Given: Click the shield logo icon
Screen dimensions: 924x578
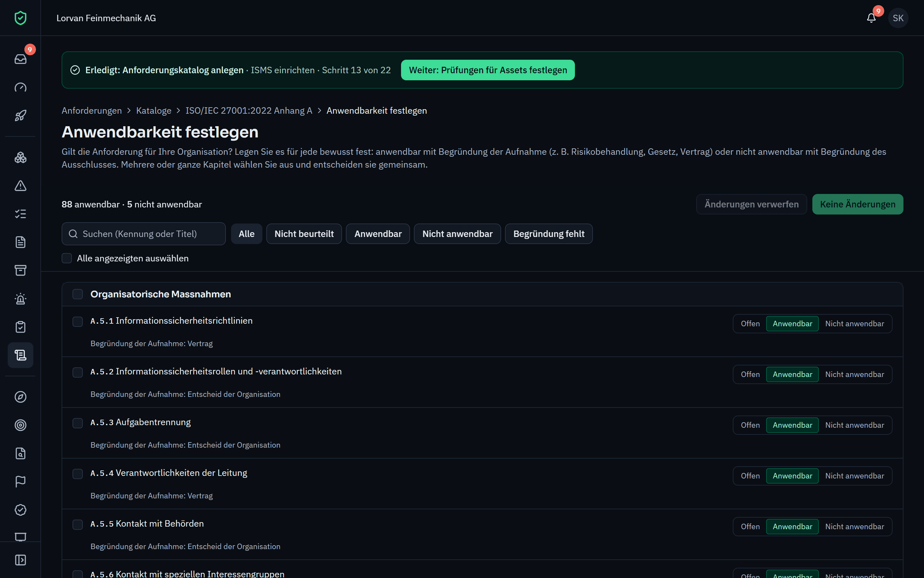Looking at the screenshot, I should click(20, 18).
